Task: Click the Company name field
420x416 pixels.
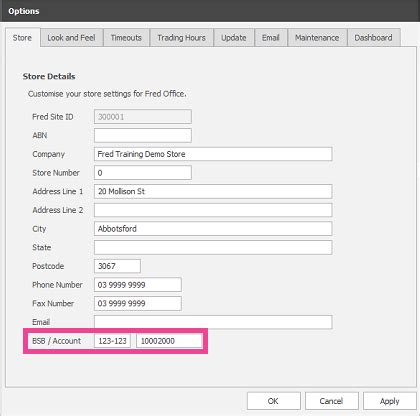Action: (213, 154)
